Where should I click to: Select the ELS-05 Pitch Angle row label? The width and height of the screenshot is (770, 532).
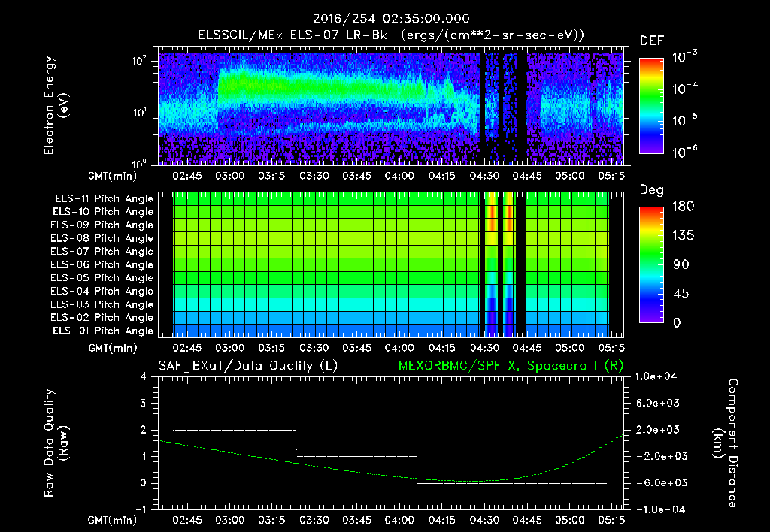coord(102,278)
